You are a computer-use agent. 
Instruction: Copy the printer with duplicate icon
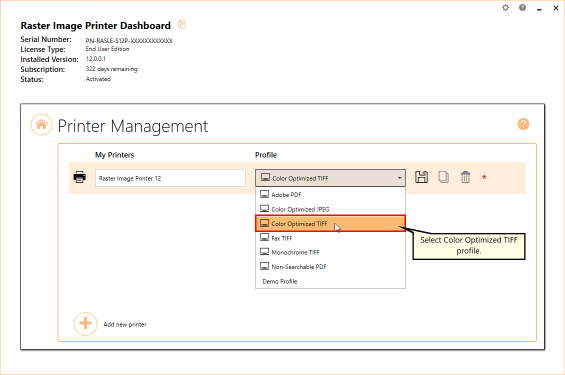coord(444,177)
